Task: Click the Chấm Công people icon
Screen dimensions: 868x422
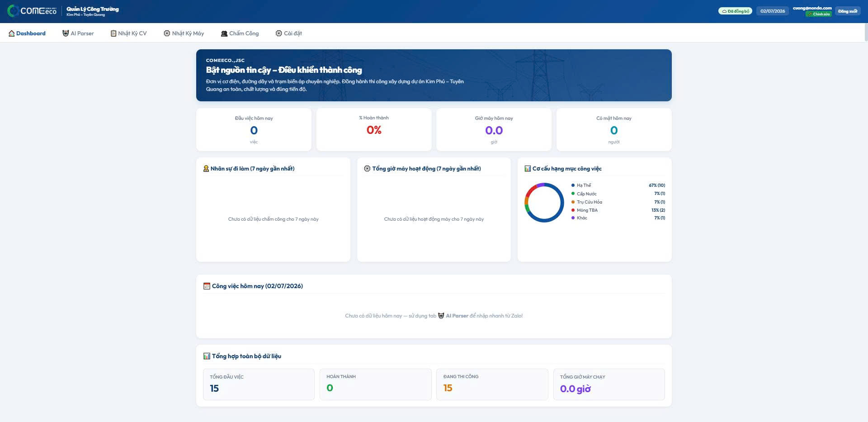Action: coord(224,33)
